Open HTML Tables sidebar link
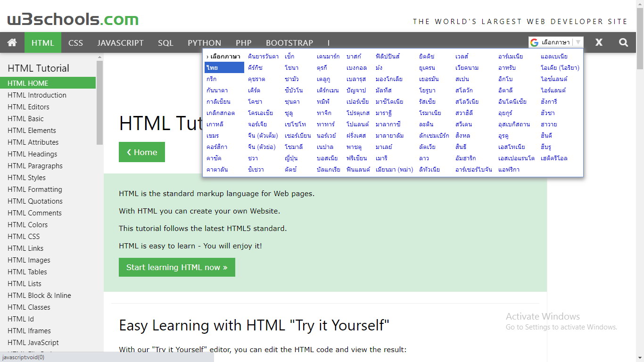The image size is (644, 362). 27,271
